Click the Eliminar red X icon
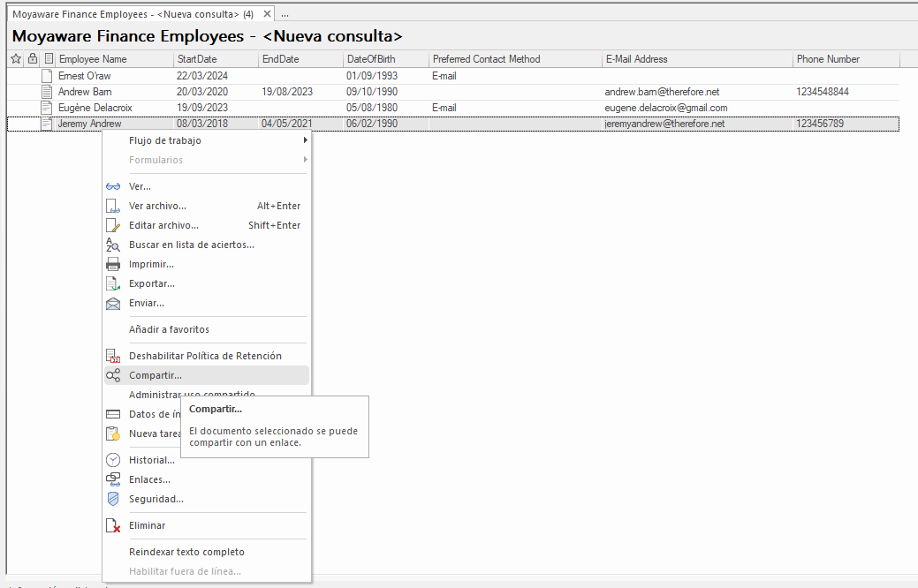The image size is (918, 588). click(x=113, y=525)
